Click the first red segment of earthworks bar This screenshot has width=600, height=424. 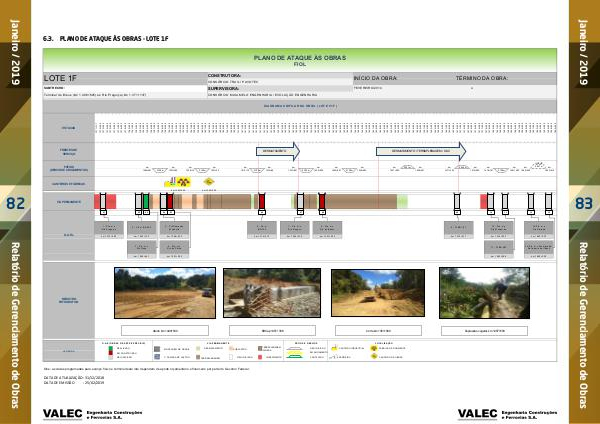click(x=99, y=202)
